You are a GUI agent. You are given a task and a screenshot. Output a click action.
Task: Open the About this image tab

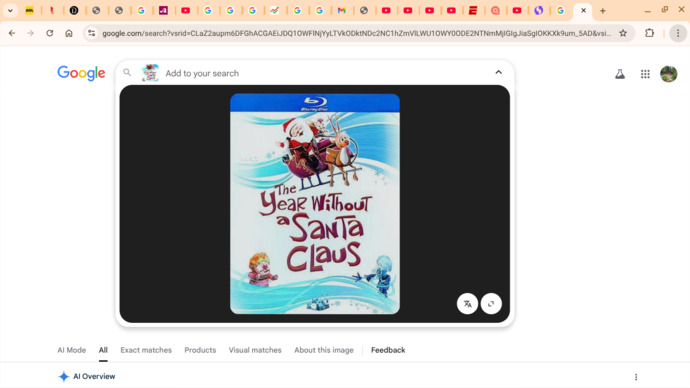coord(324,350)
